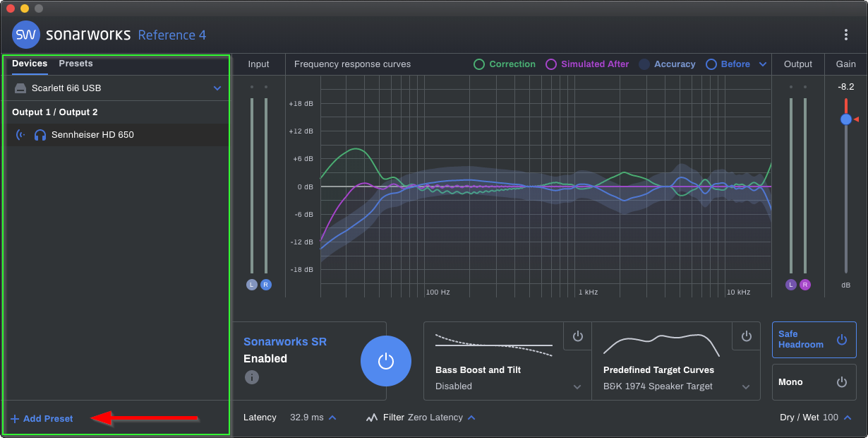The width and height of the screenshot is (868, 438).
Task: Expand the Dry / Wet 100 control
Action: click(847, 418)
